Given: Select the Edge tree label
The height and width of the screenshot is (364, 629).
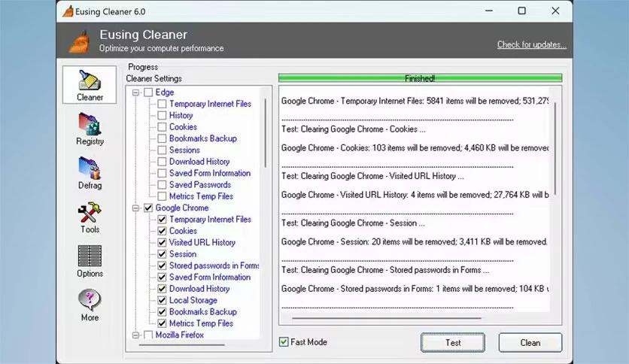Looking at the screenshot, I should tap(165, 93).
